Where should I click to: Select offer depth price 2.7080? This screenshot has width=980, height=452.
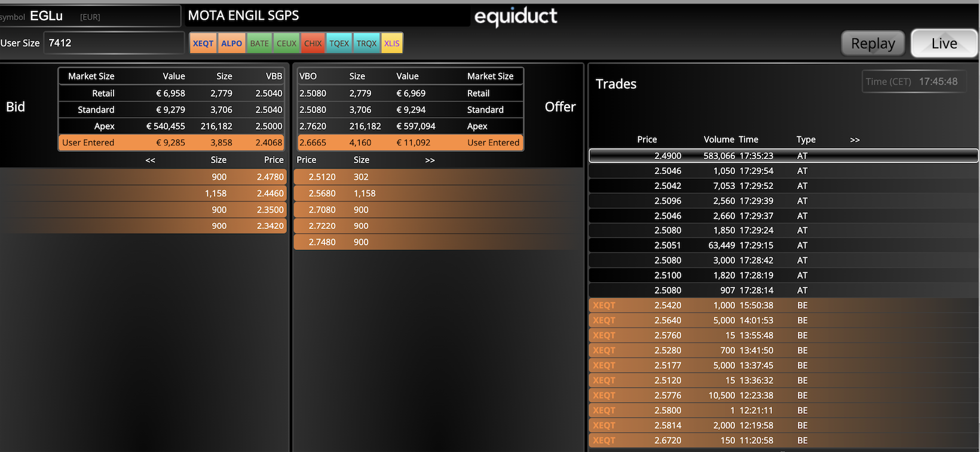point(322,210)
